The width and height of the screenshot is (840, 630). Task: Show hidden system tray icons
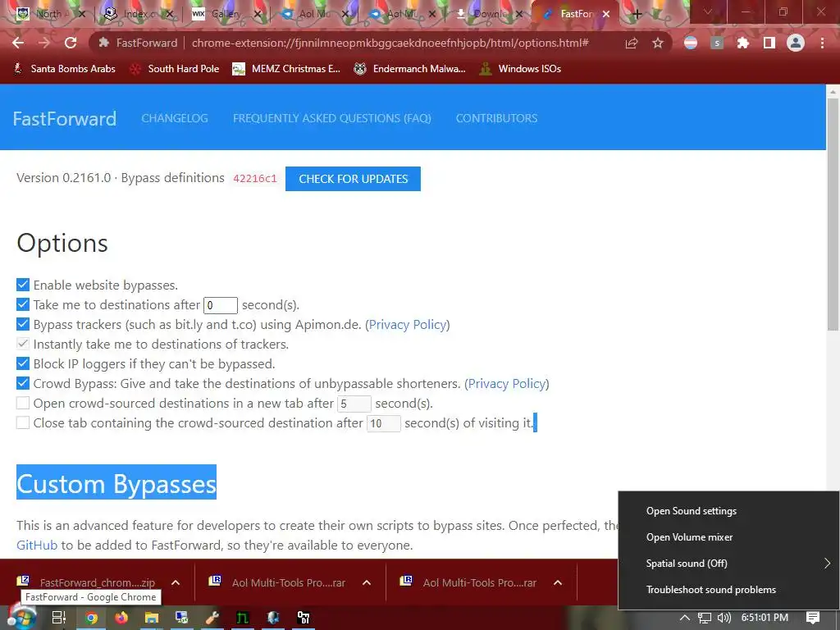685,618
